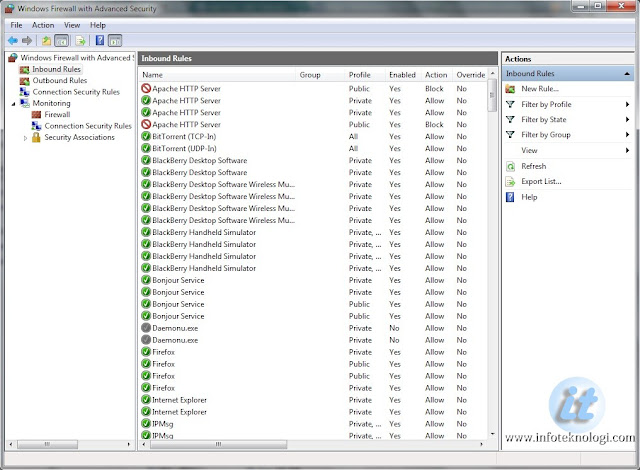Toggle the Show/Hide Console Tree toolbar icon
This screenshot has width=640, height=470.
[62, 40]
